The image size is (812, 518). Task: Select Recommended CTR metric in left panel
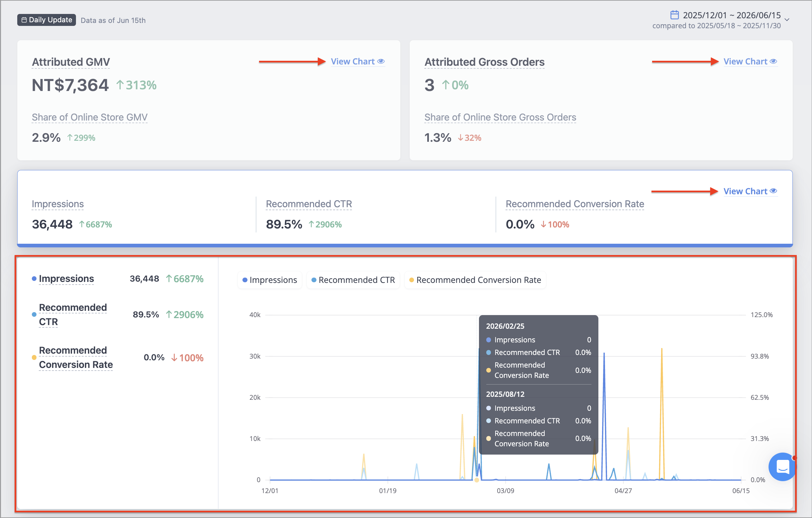coord(73,314)
